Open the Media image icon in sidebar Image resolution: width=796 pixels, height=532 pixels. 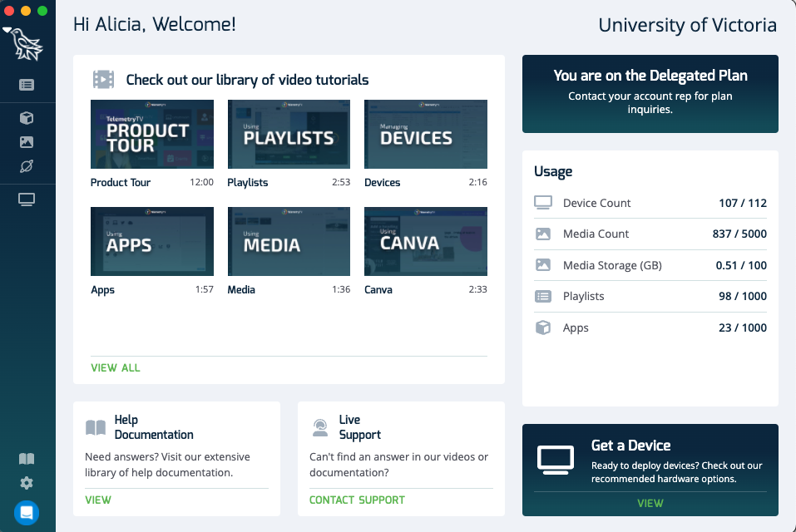(27, 142)
